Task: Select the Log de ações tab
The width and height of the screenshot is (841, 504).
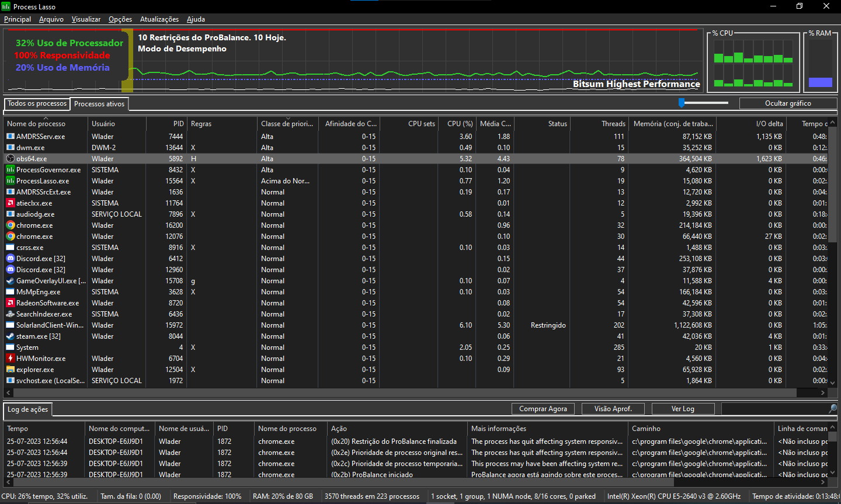Action: (x=27, y=409)
